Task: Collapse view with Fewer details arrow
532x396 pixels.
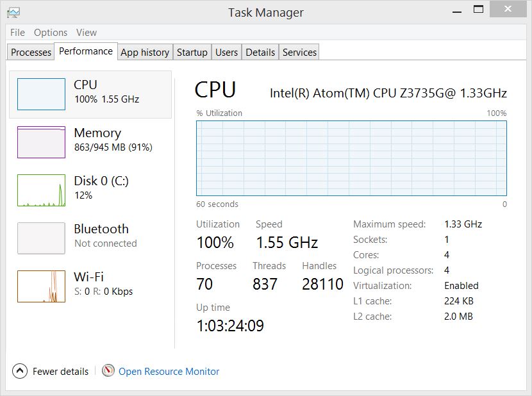Action: click(20, 371)
